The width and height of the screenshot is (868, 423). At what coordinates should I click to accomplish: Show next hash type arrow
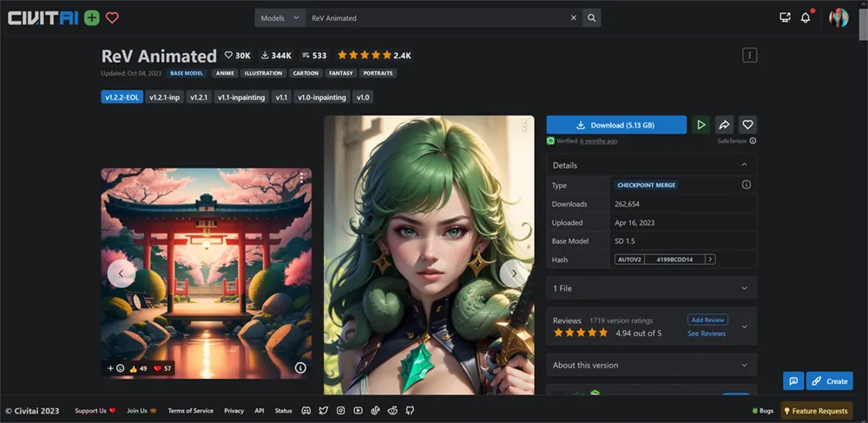point(710,259)
